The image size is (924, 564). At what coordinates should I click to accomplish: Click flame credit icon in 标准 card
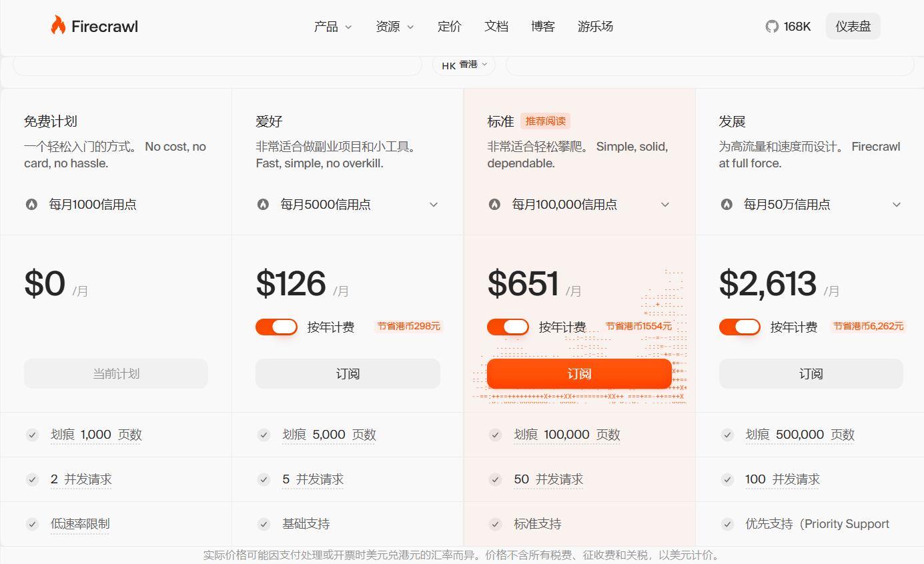(x=494, y=205)
